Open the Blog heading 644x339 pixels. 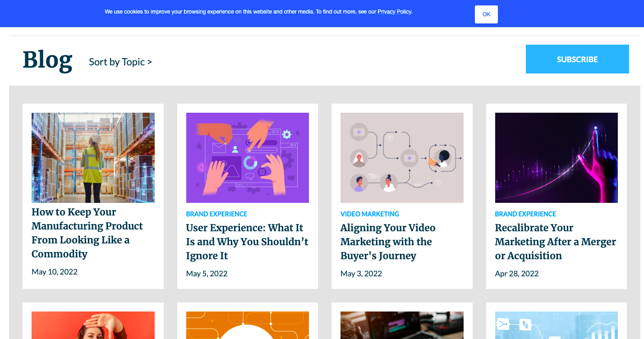point(47,60)
